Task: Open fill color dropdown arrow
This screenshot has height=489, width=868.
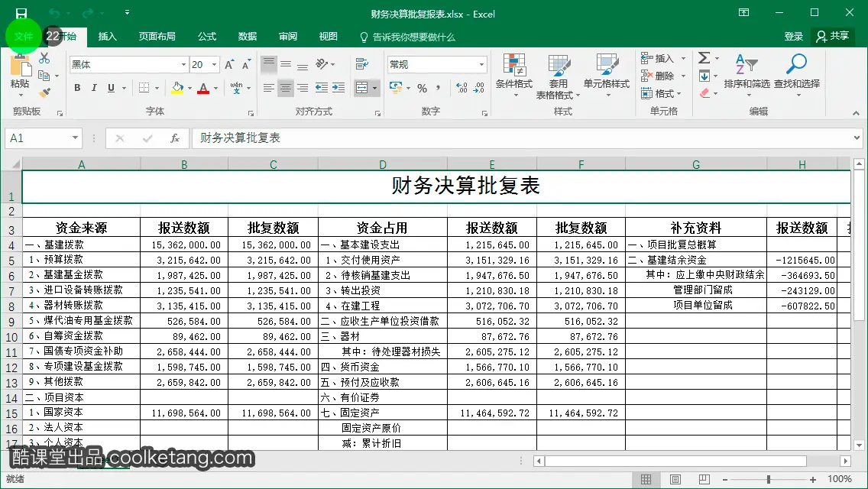Action: (x=189, y=88)
